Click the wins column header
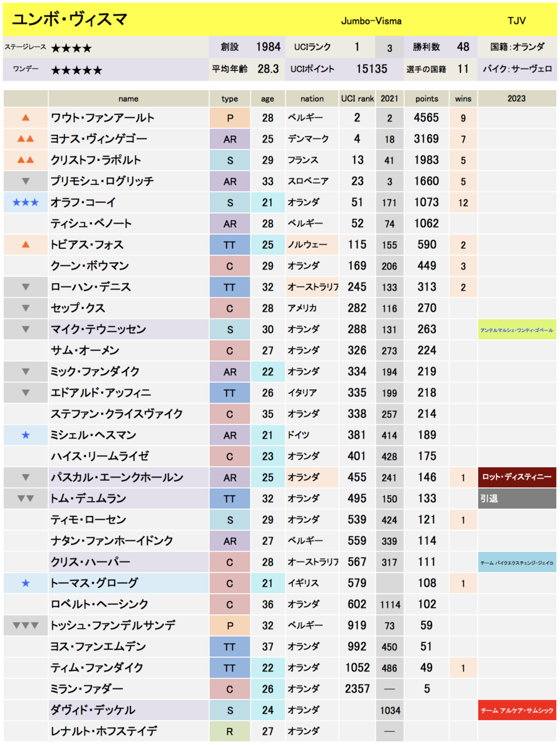 463,98
